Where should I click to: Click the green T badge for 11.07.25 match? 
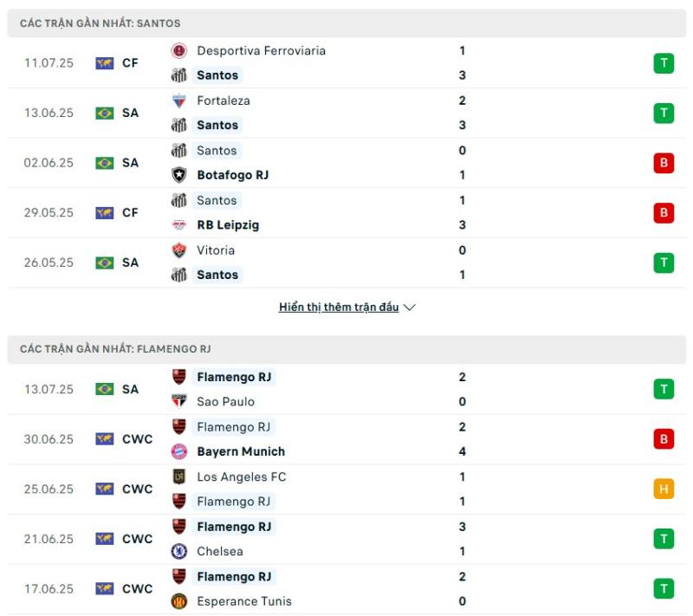664,63
